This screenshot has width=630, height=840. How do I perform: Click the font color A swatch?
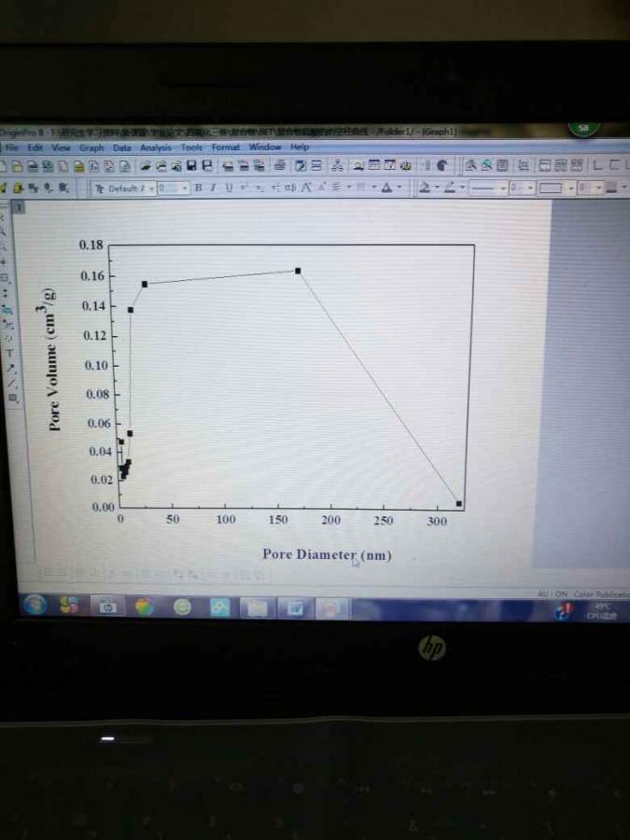[x=386, y=188]
